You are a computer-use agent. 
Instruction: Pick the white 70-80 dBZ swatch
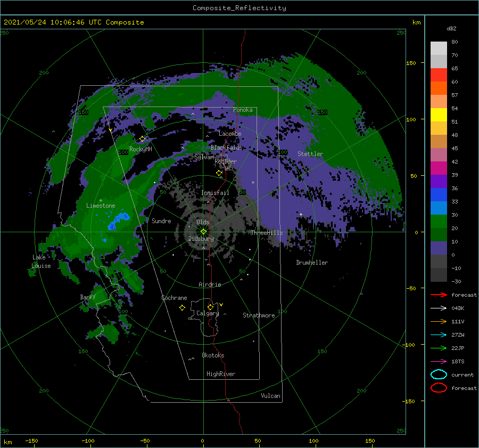point(439,48)
